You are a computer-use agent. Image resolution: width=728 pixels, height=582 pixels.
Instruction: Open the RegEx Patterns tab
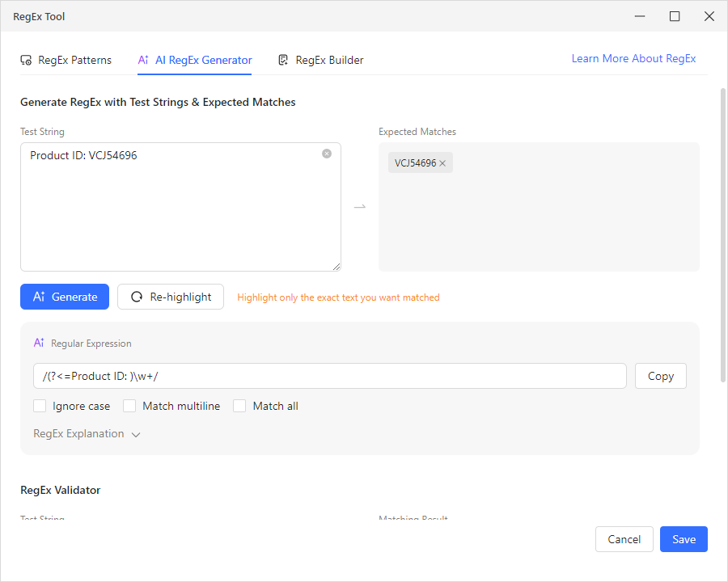(66, 59)
